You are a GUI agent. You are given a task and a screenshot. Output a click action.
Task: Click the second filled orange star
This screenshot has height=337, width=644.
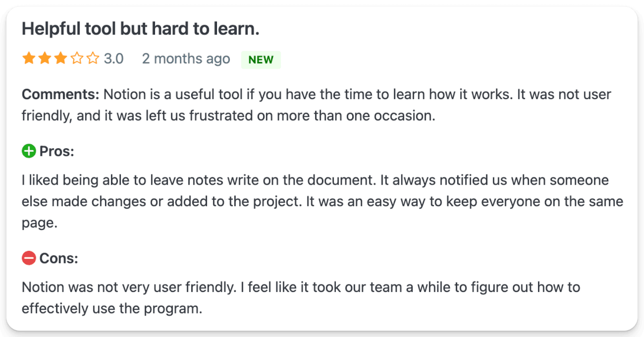pyautogui.click(x=45, y=58)
